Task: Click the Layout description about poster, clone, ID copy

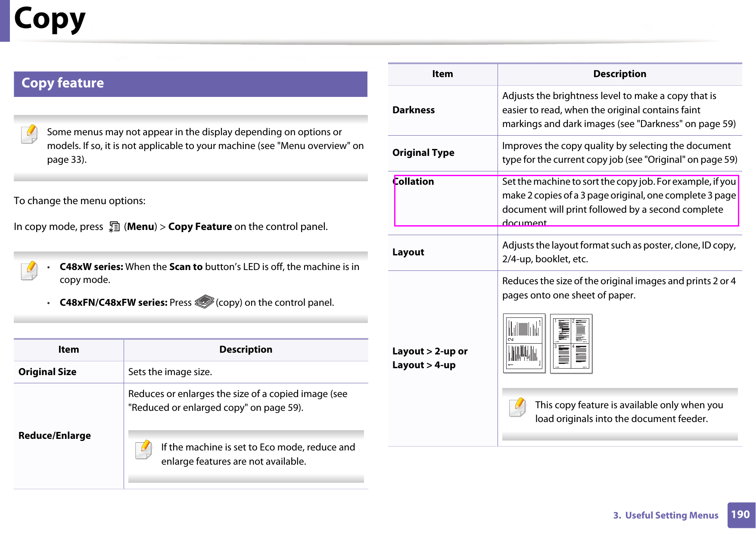Action: point(619,252)
